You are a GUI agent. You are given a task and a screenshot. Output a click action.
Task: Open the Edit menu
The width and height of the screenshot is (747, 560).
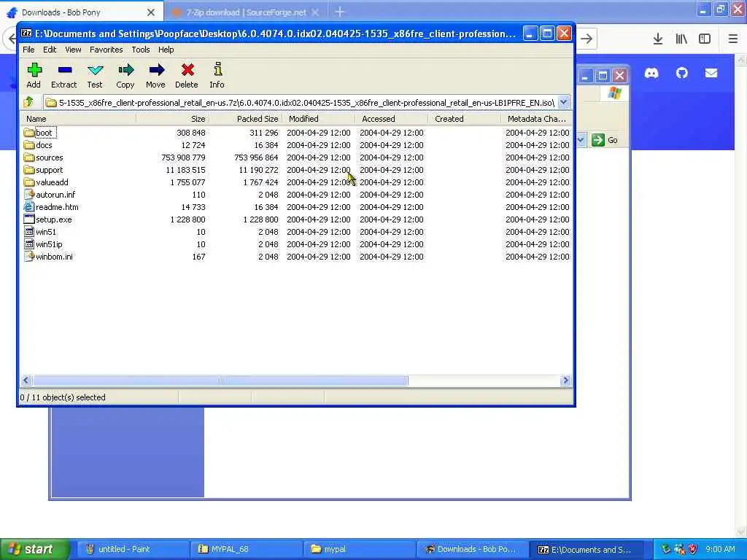click(x=50, y=50)
